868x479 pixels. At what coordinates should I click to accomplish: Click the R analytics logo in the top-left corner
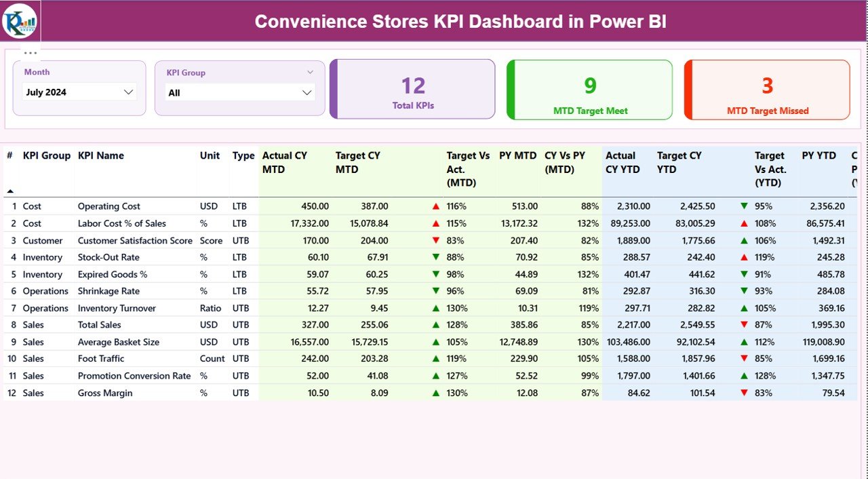[20, 21]
